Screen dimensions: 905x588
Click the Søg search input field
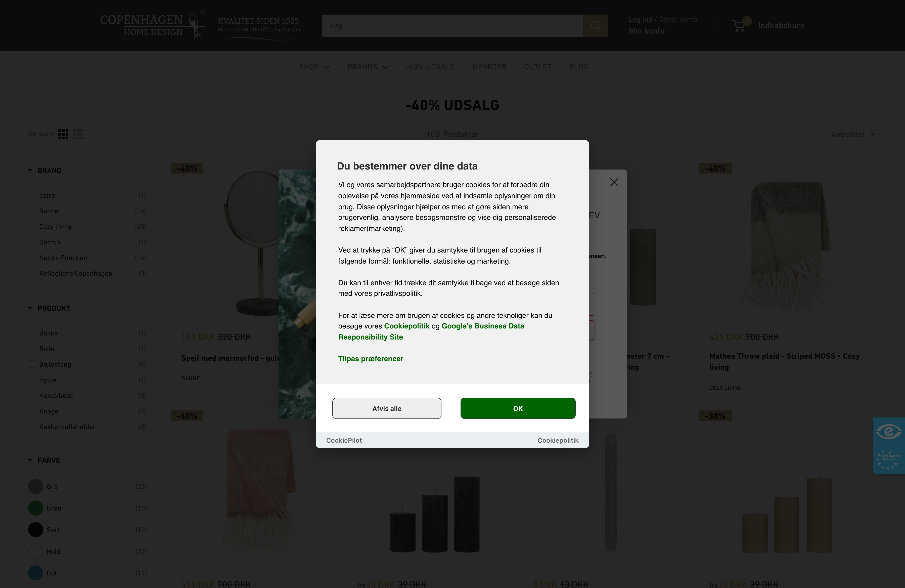tap(452, 25)
